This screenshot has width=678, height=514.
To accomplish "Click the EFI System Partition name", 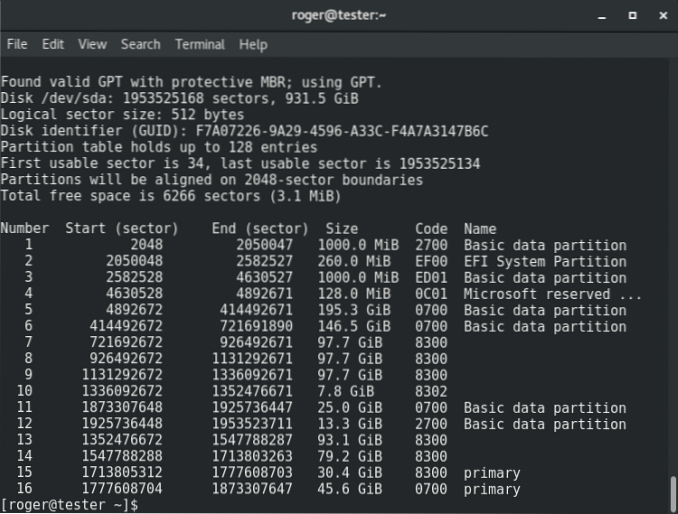I will (x=545, y=261).
